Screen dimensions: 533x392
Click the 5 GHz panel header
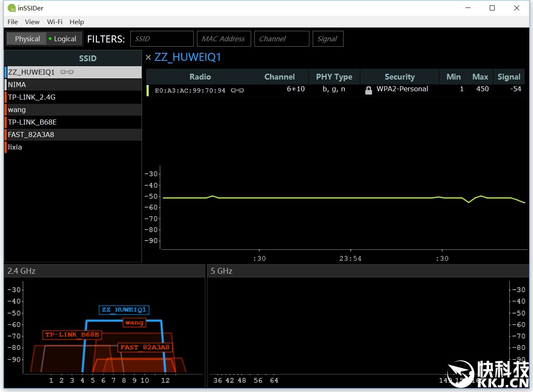(368, 271)
